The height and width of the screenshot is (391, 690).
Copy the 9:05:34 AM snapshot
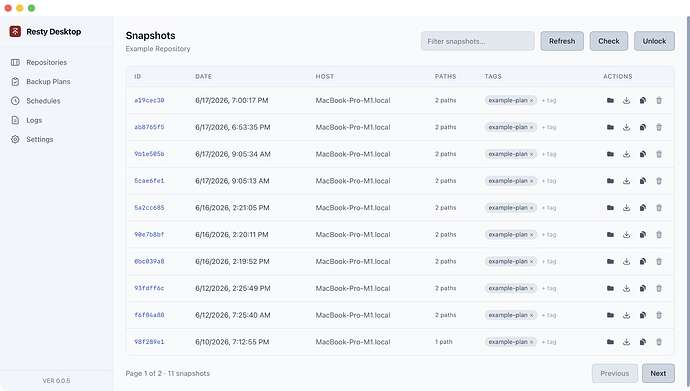[643, 154]
